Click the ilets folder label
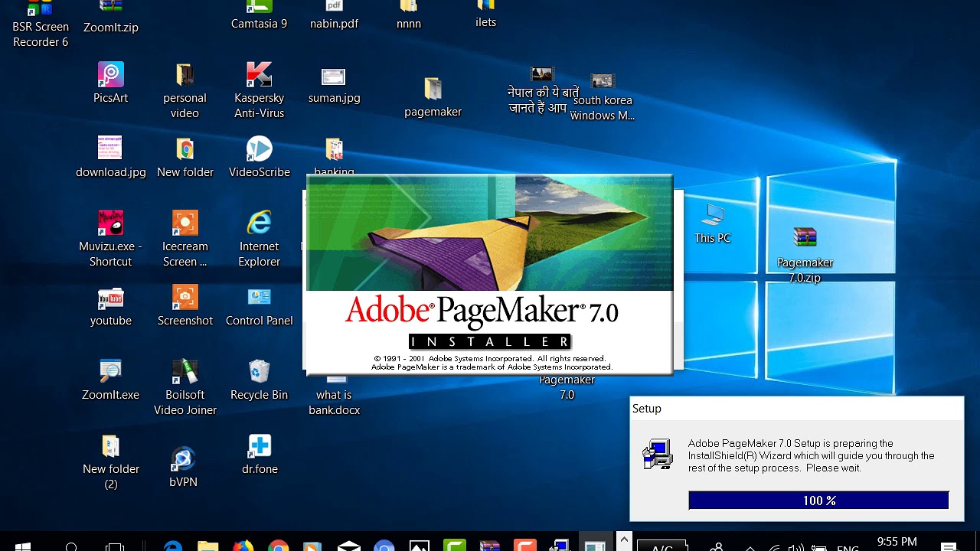 (x=485, y=22)
